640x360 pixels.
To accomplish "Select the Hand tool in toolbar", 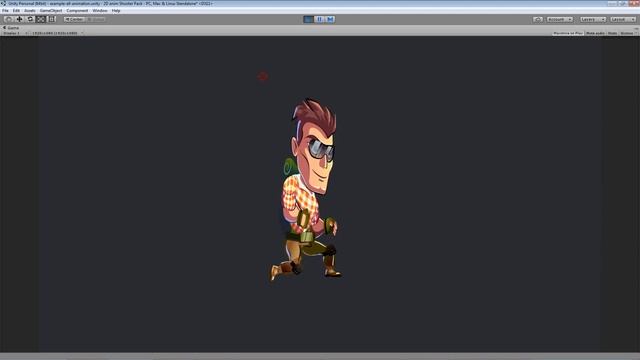I will click(x=8, y=19).
